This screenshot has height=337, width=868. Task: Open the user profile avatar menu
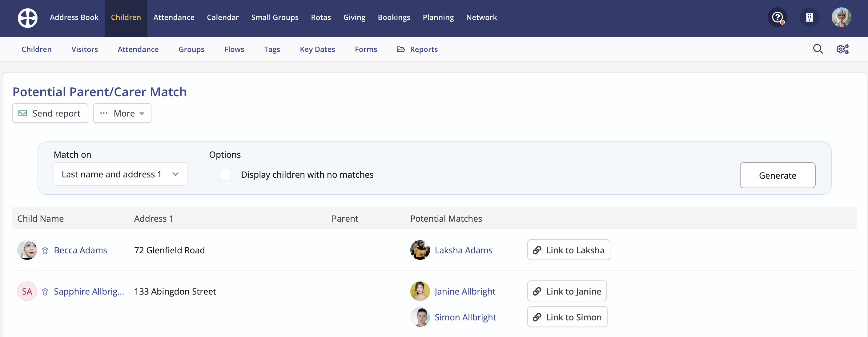(841, 18)
